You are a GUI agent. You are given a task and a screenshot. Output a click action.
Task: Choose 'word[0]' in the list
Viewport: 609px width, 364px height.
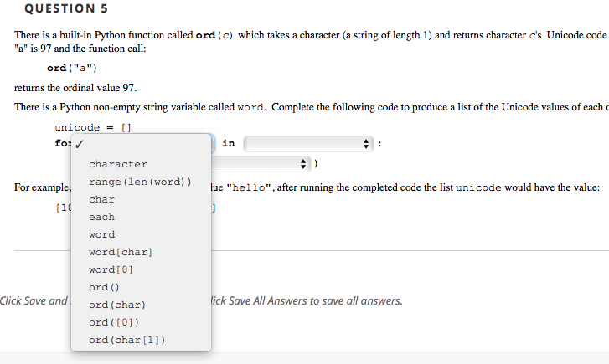111,269
